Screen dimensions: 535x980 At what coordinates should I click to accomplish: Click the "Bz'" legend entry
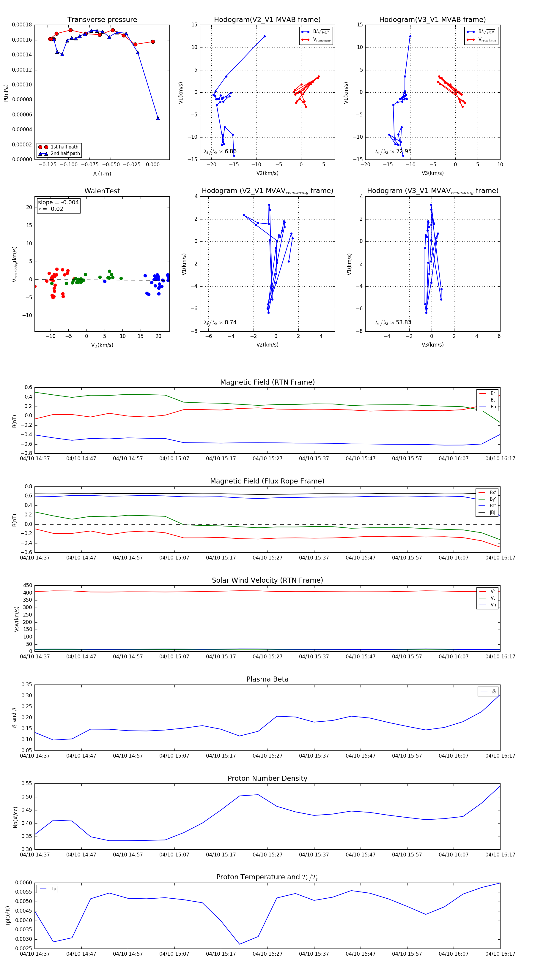coord(487,506)
